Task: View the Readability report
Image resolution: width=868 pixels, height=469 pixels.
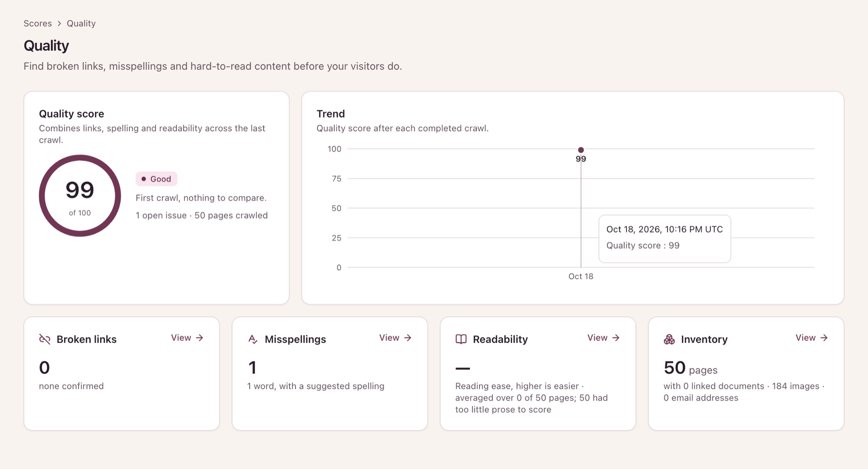Action: [x=603, y=338]
